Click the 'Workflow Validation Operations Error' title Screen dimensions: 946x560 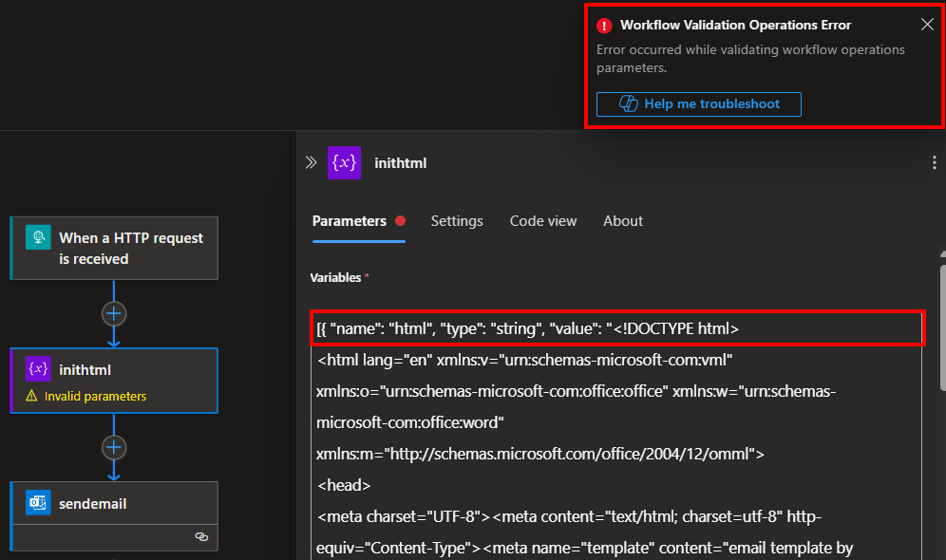point(735,26)
